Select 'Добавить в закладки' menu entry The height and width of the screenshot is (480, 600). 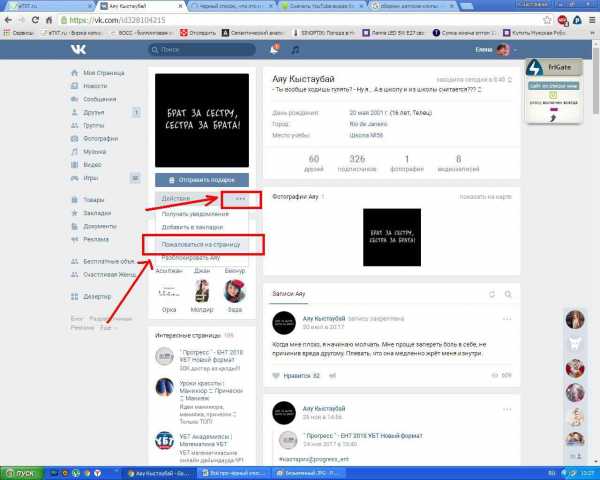pyautogui.click(x=192, y=227)
